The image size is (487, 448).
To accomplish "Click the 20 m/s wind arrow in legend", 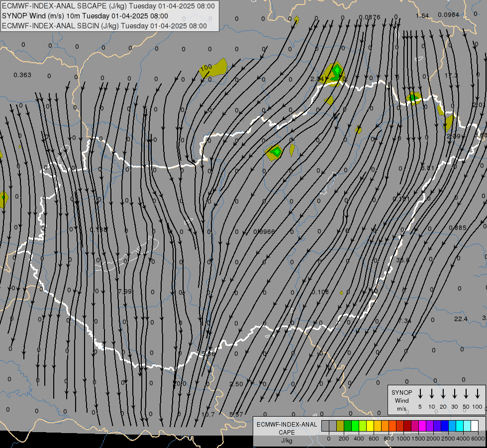I will [443, 394].
